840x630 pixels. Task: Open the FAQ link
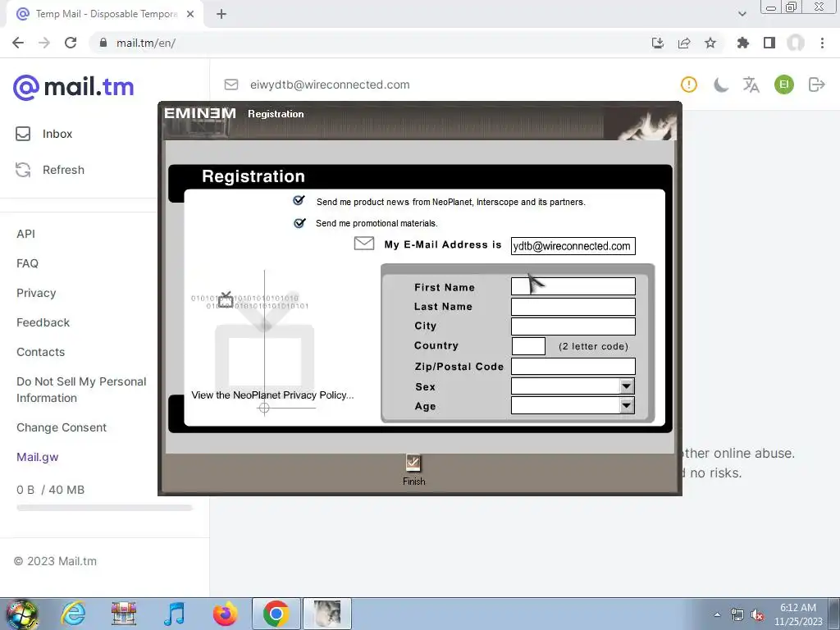point(27,263)
